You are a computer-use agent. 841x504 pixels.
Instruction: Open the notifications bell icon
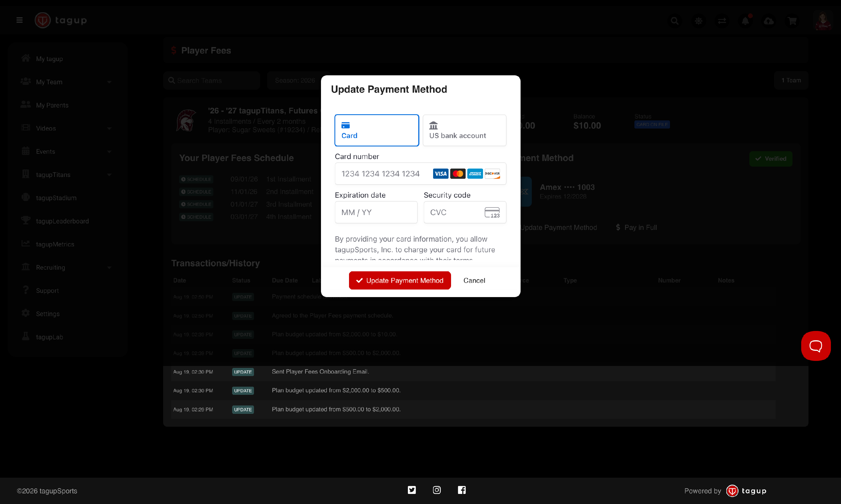tap(745, 21)
